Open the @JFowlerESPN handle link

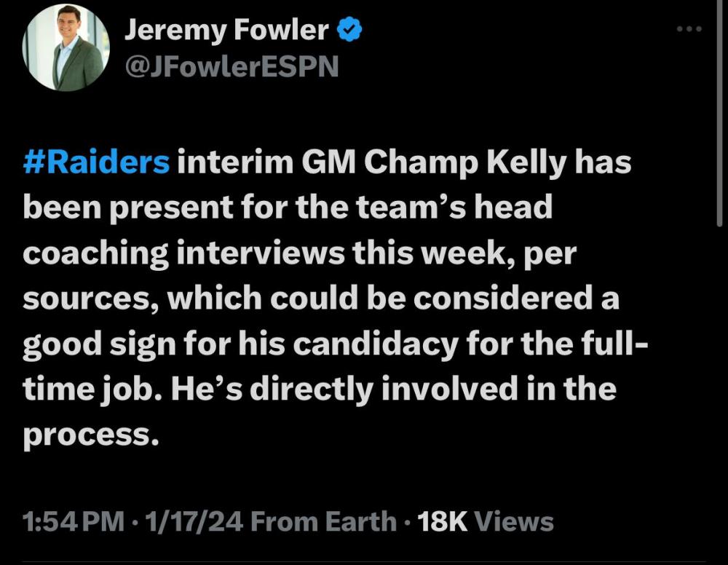(232, 66)
